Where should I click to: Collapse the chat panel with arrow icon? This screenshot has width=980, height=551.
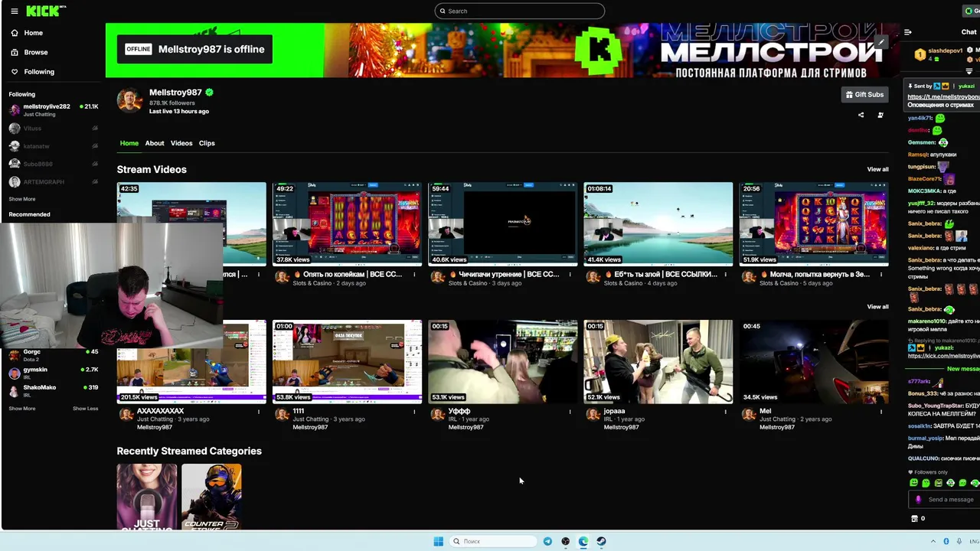tap(908, 32)
